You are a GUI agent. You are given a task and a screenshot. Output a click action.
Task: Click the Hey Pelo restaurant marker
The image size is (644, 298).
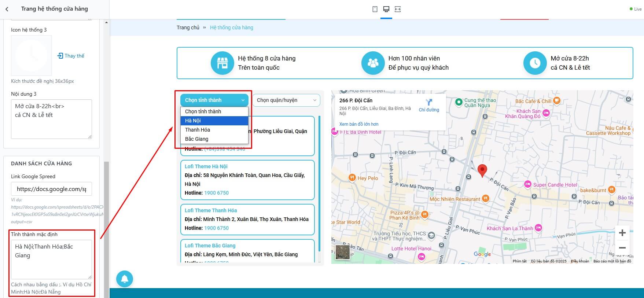click(352, 178)
